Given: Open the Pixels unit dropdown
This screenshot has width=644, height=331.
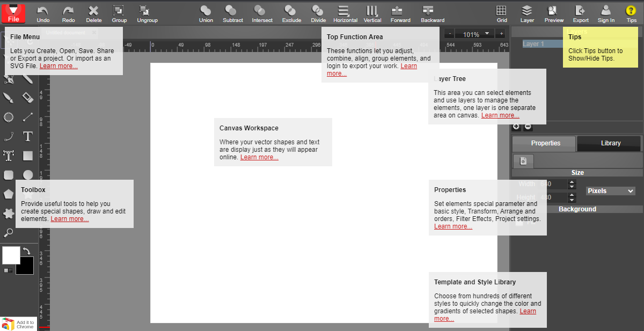Looking at the screenshot, I should [x=611, y=191].
